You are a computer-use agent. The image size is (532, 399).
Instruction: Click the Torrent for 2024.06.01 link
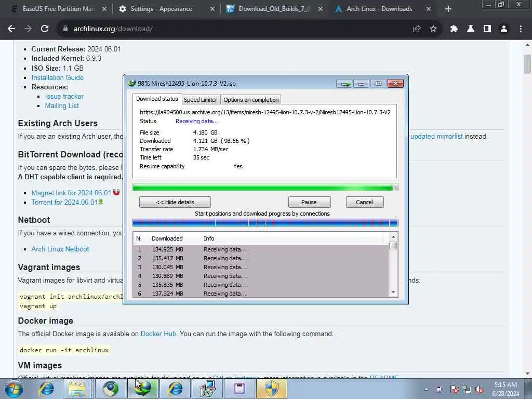(64, 202)
